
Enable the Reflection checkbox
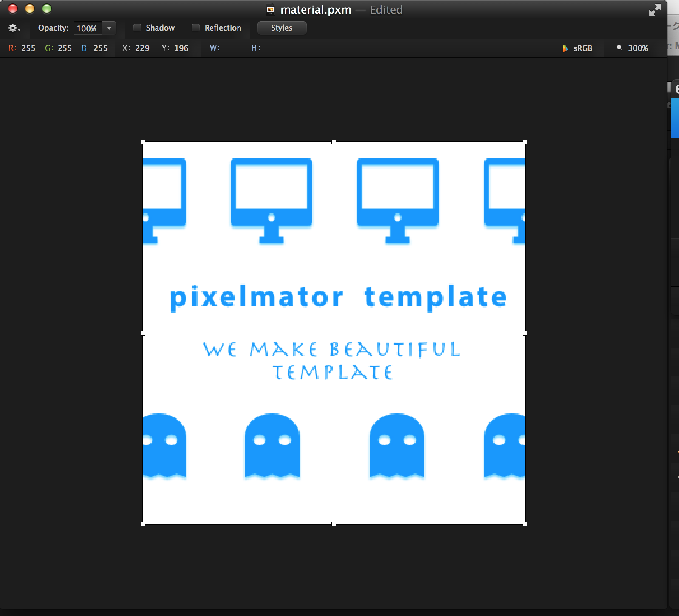pyautogui.click(x=196, y=28)
